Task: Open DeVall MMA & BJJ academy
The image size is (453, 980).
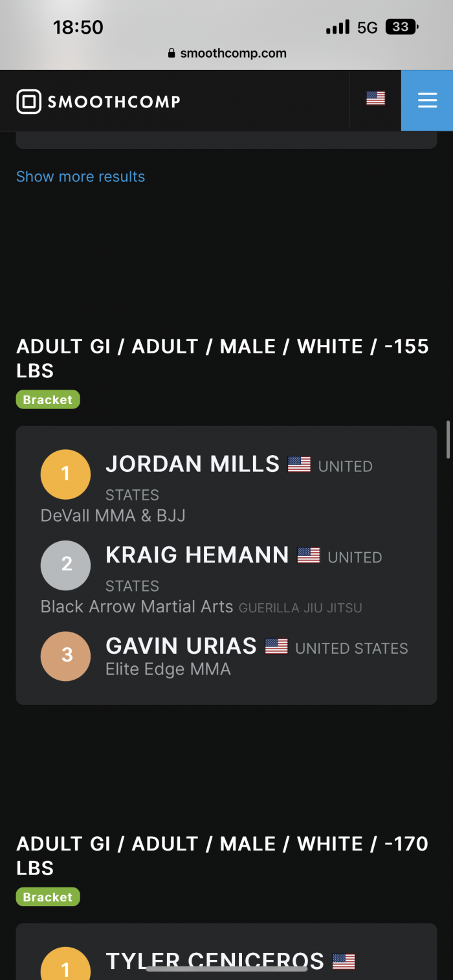Action: point(113,515)
